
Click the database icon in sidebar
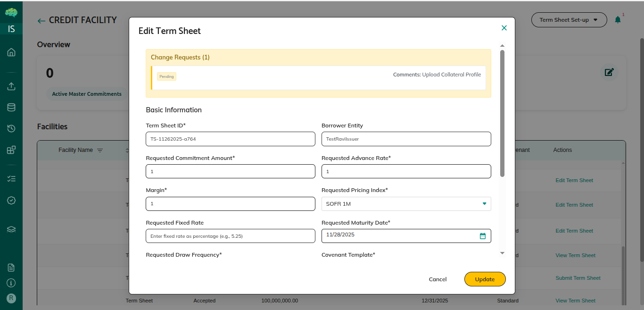pyautogui.click(x=11, y=107)
